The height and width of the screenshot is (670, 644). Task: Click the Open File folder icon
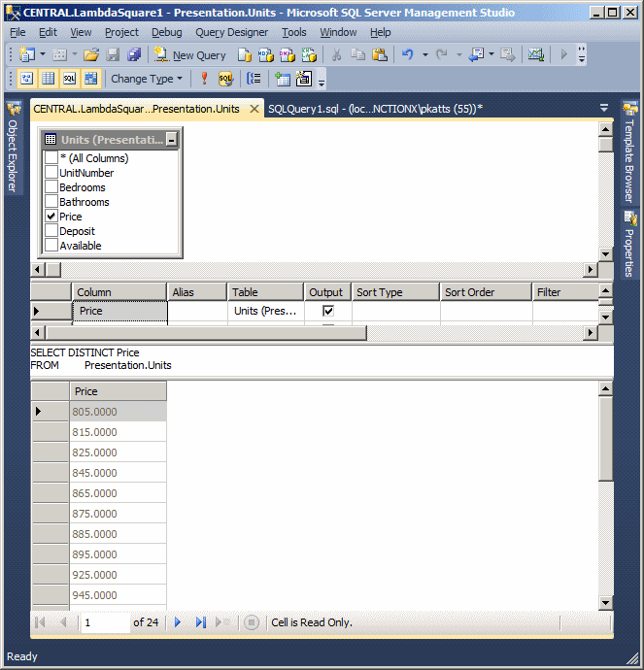tap(91, 54)
